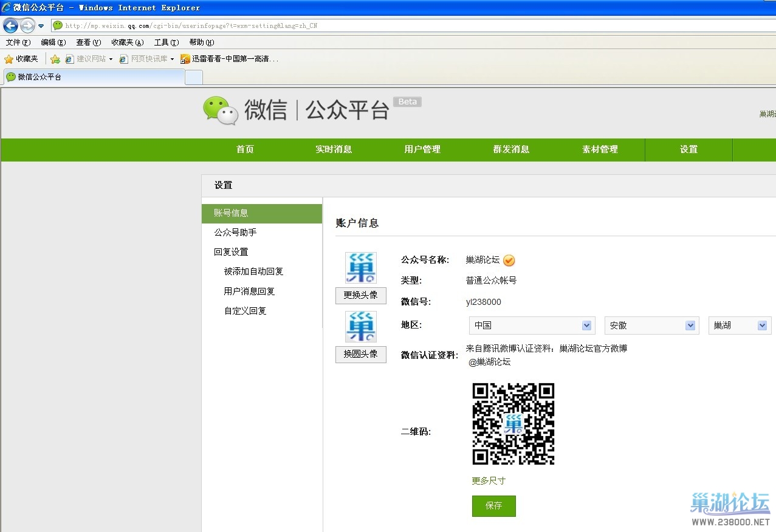
Task: Open the 文件 menu
Action: (x=18, y=43)
